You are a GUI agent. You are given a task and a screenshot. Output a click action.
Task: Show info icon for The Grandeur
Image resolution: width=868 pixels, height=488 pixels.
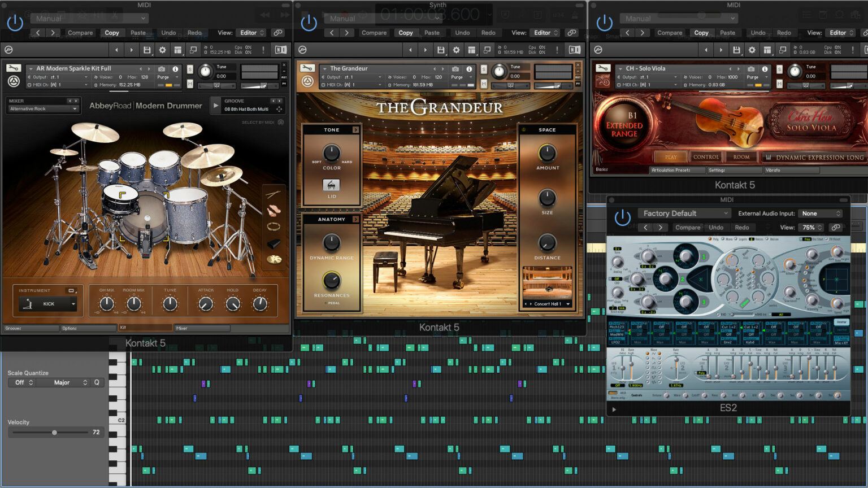(469, 69)
